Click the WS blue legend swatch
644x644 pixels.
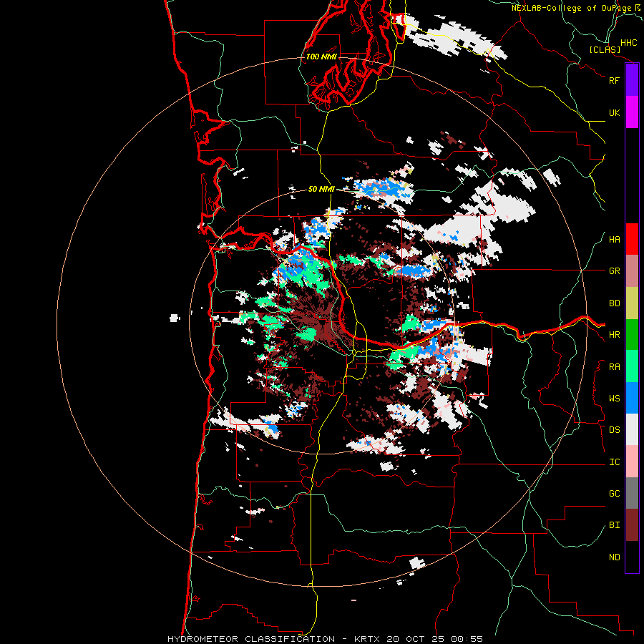click(632, 398)
